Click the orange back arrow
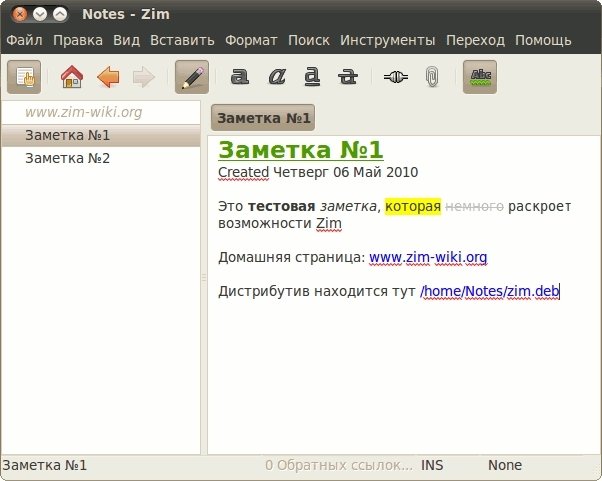602x481 pixels. pyautogui.click(x=108, y=76)
